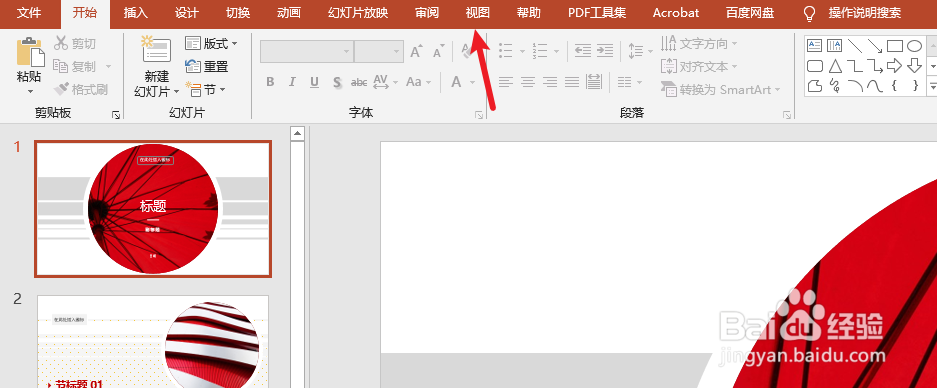Viewport: 937px width, 388px height.
Task: Select the Right Arrow shape
Action: pyautogui.click(x=895, y=65)
